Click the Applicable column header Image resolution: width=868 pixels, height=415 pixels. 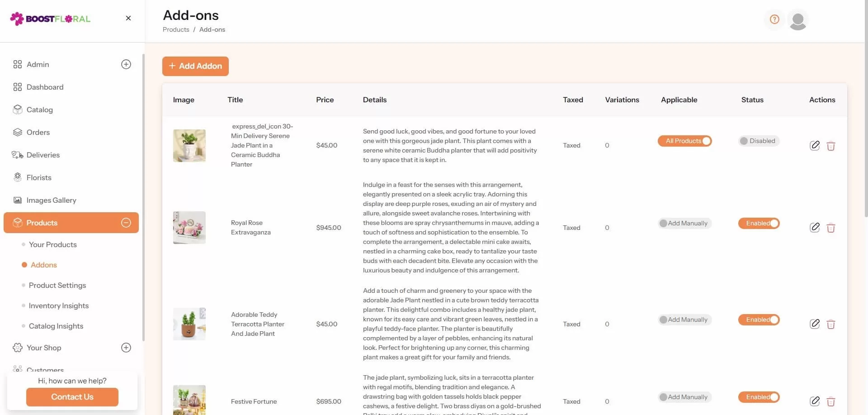point(679,100)
